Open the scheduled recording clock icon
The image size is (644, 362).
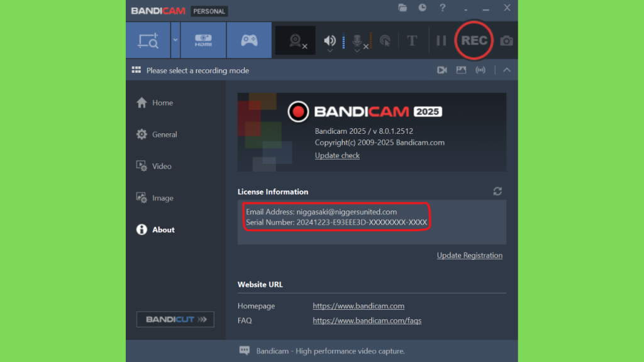point(422,8)
